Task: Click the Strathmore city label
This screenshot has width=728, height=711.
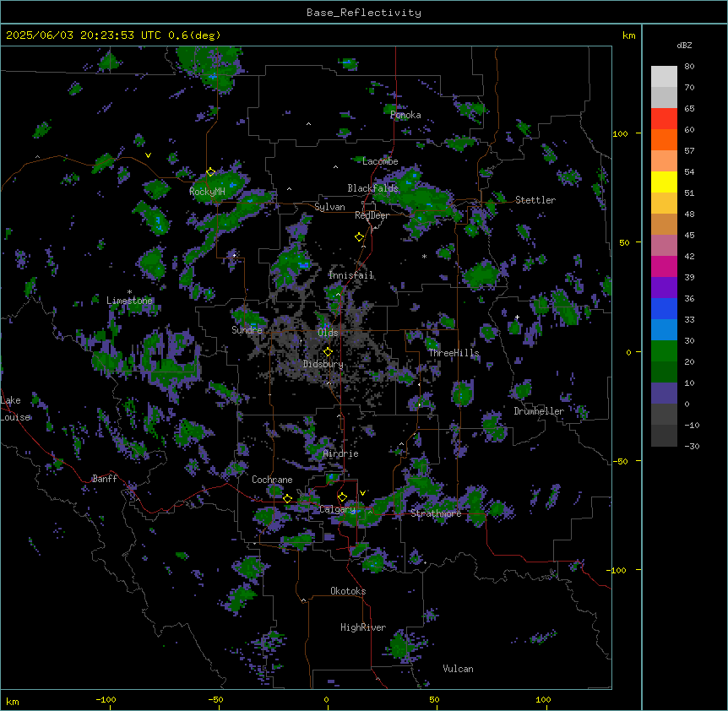Action: tap(436, 513)
